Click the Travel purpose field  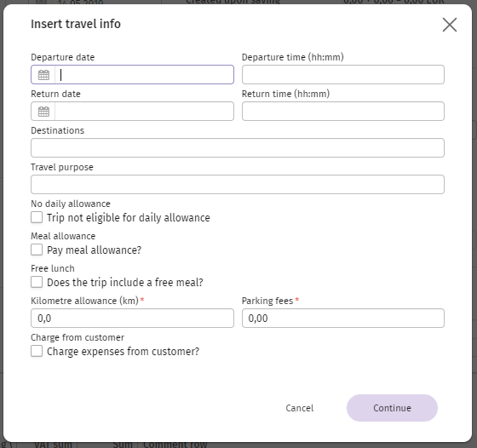238,184
